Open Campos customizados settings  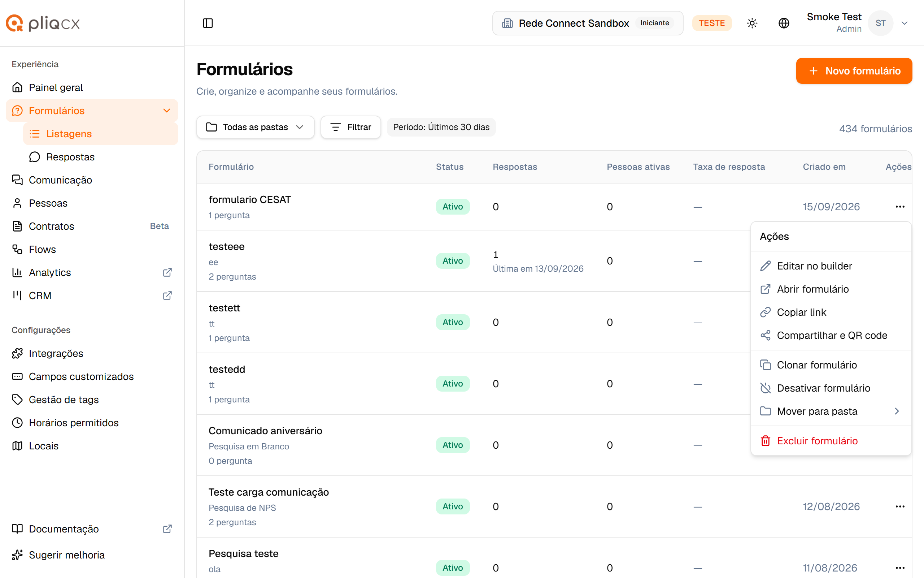click(x=92, y=376)
